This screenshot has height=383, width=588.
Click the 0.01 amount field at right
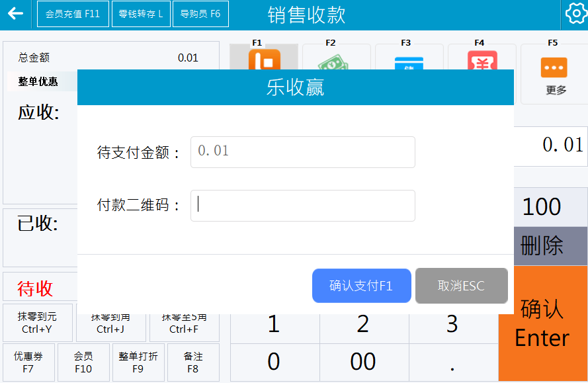550,146
